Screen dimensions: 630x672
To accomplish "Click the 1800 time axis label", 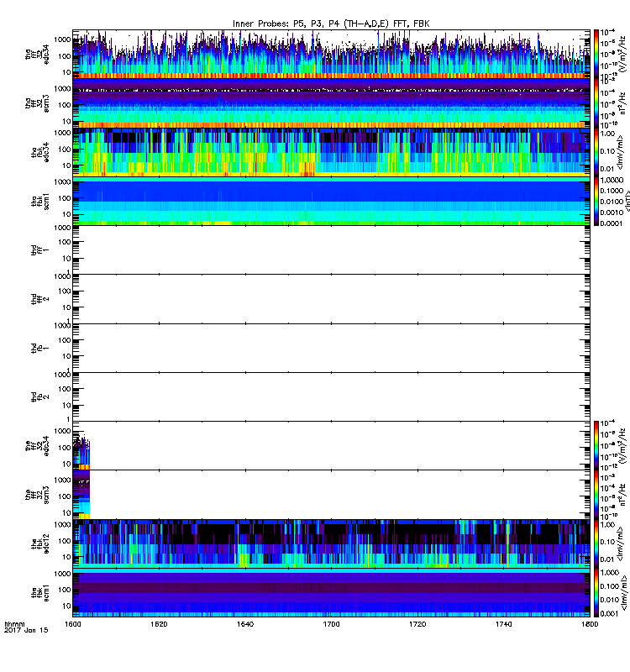I will 590,624.
